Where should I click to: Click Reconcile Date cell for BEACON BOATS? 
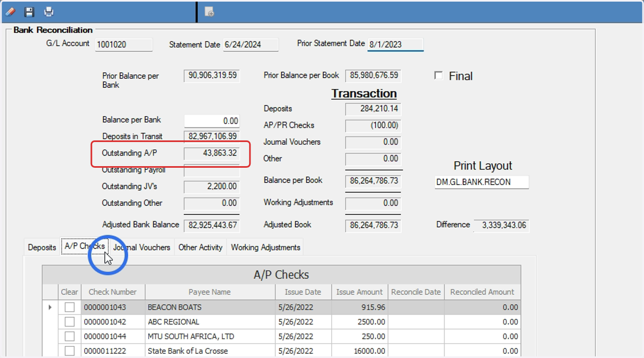(416, 307)
